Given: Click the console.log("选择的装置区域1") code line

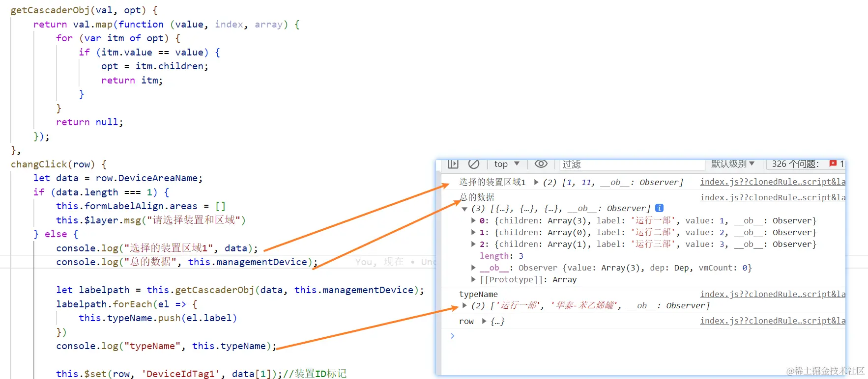Looking at the screenshot, I should 157,248.
